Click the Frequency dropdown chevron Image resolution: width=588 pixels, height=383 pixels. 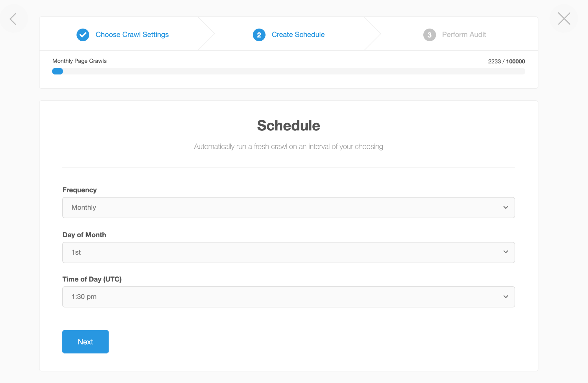(x=506, y=208)
